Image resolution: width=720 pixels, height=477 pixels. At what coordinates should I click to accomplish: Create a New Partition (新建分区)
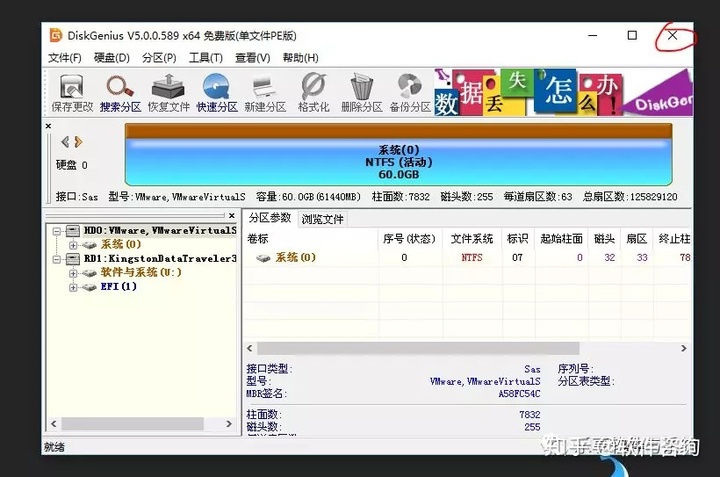(x=265, y=94)
